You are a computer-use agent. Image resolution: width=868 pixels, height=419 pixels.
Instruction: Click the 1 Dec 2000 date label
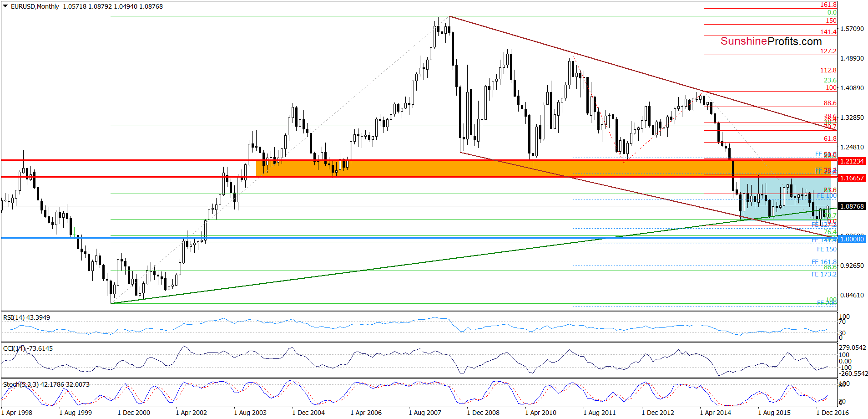134,413
